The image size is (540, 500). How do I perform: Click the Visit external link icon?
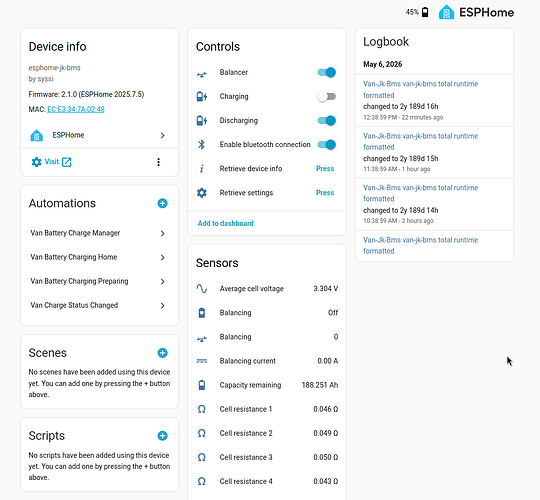67,162
